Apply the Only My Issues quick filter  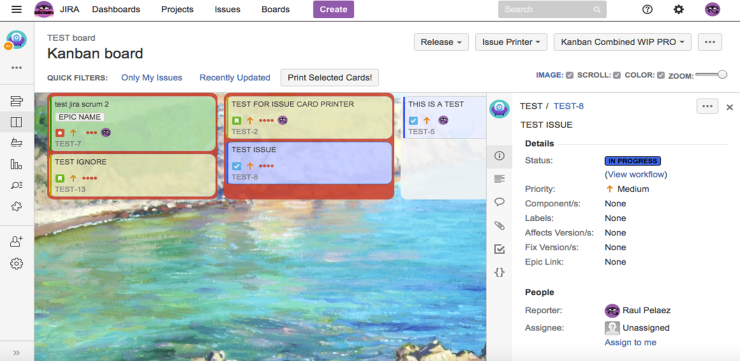(151, 78)
